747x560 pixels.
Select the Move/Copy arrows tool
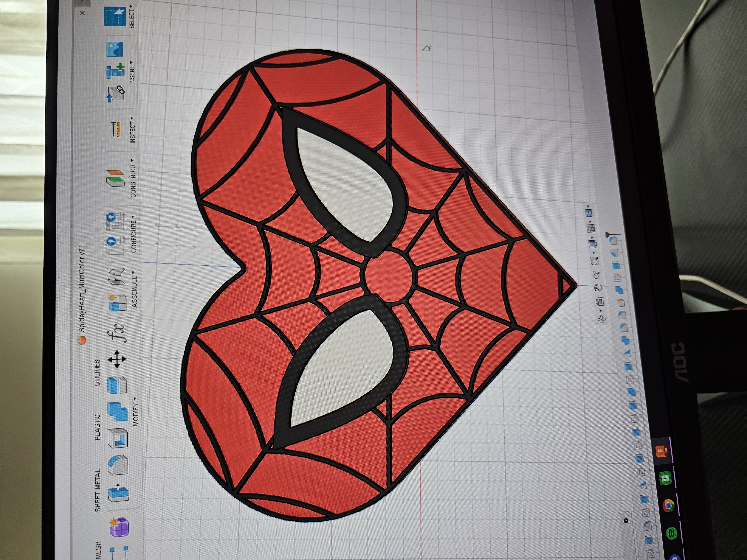pyautogui.click(x=117, y=359)
